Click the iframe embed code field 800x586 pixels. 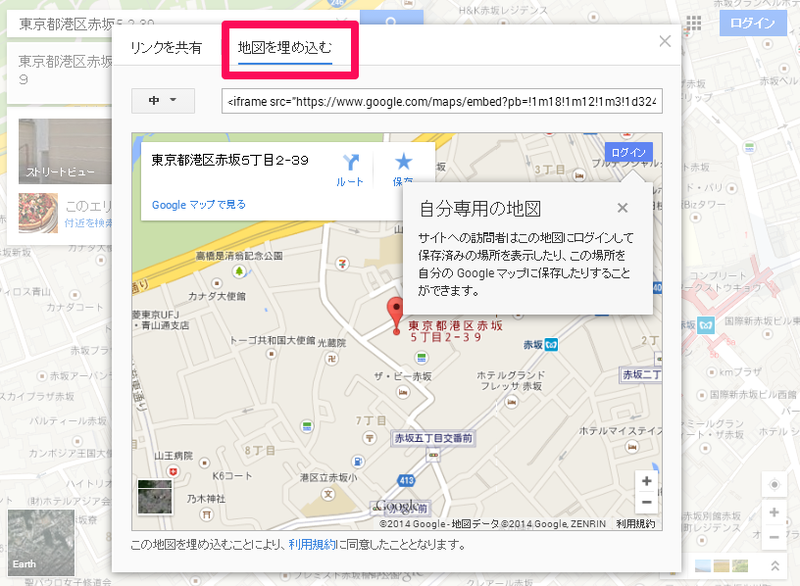point(442,101)
